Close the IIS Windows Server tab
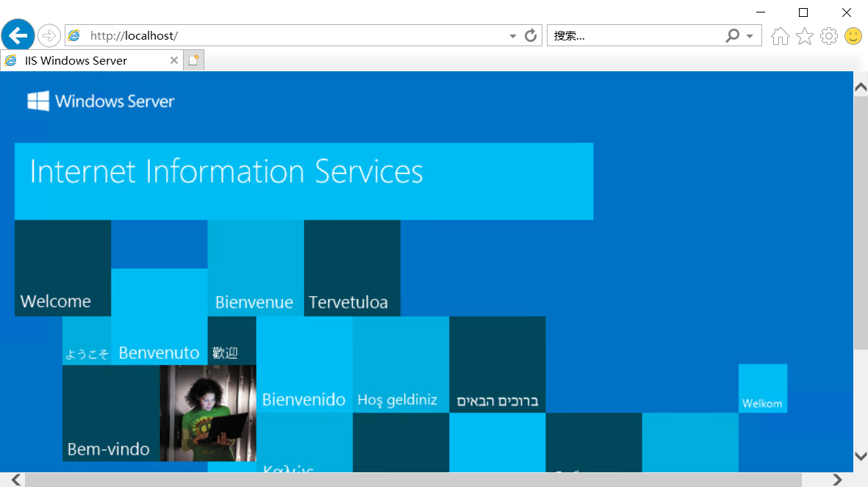Screen dimensions: 868x487 [174, 60]
